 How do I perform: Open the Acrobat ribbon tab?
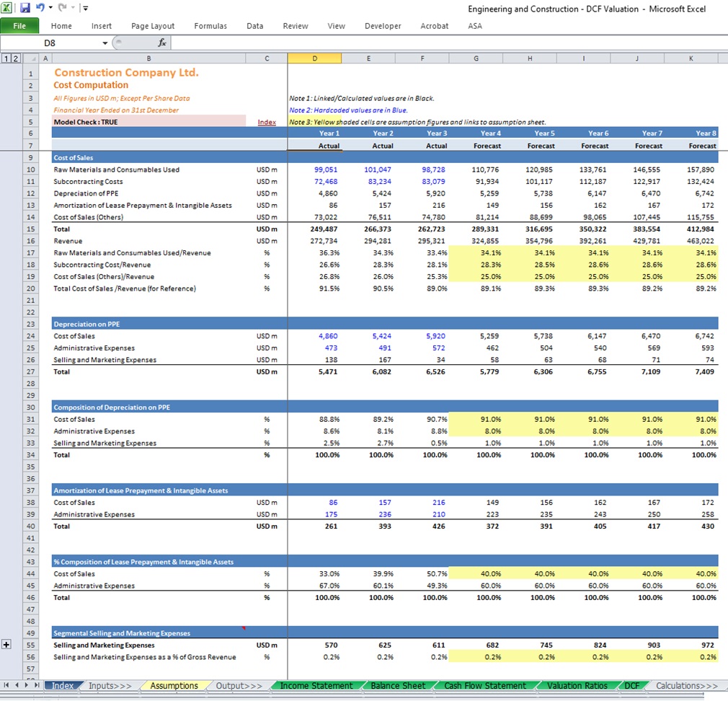[x=434, y=26]
